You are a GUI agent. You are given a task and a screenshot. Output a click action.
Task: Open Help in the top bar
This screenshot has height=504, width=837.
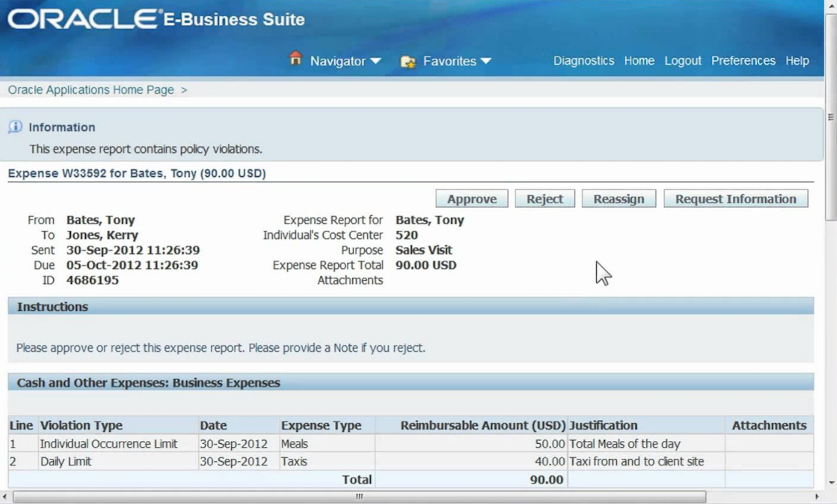coord(797,61)
